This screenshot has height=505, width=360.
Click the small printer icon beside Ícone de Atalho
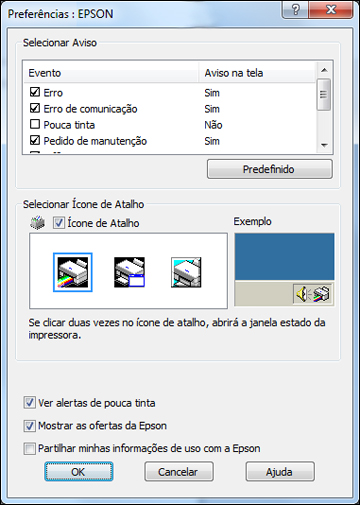[x=37, y=223]
